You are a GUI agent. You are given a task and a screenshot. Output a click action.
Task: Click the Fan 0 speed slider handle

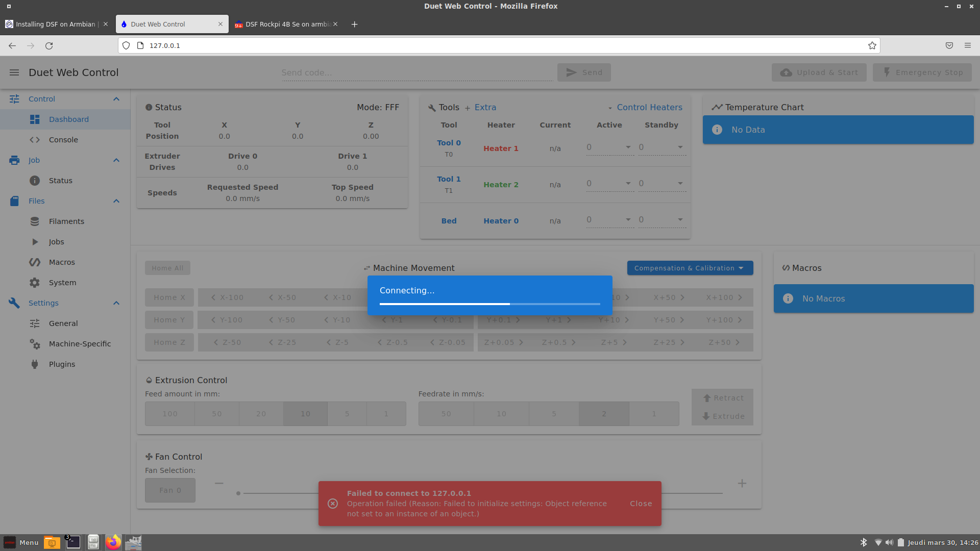coord(238,493)
